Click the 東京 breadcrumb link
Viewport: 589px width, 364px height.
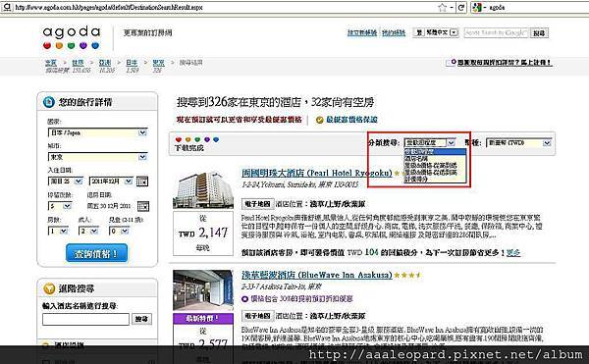tap(158, 62)
